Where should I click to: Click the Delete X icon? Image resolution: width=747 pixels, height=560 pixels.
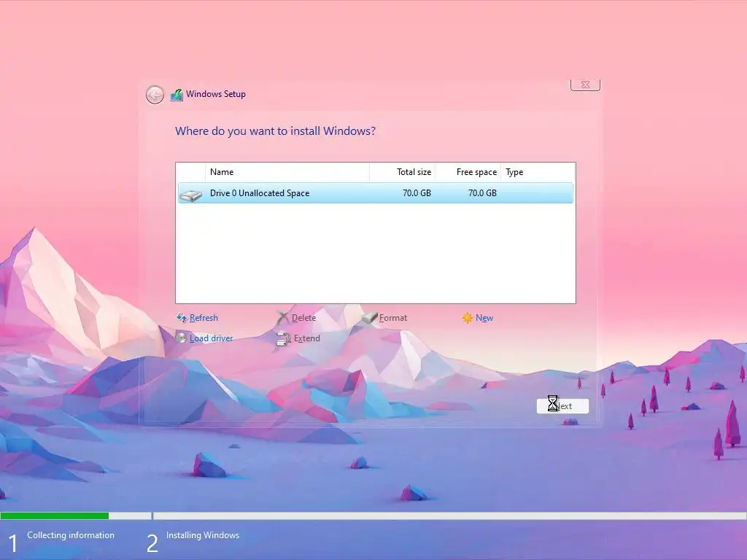pyautogui.click(x=283, y=318)
